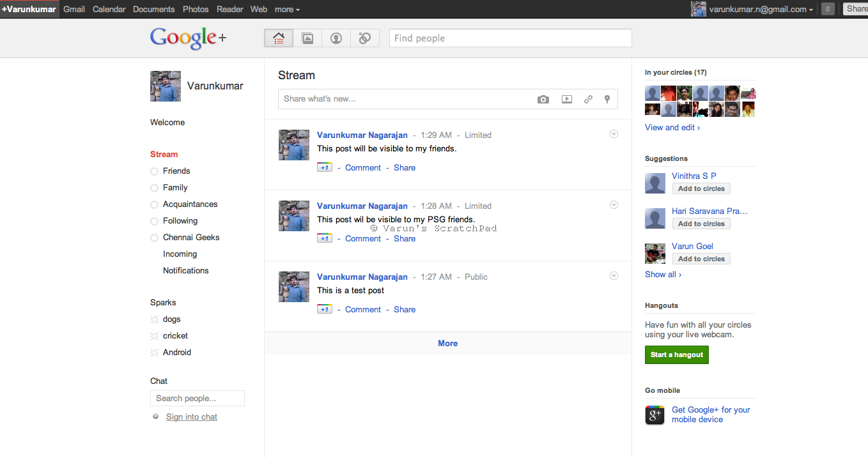Open 'Get Google+ for your mobile device'
Image resolution: width=868 pixels, height=458 pixels.
click(711, 415)
